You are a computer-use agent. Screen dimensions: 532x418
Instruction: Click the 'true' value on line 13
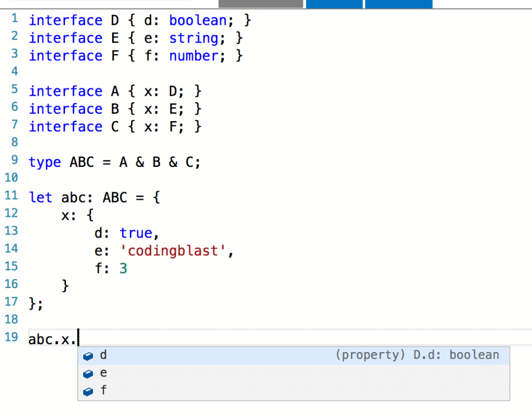pyautogui.click(x=136, y=233)
